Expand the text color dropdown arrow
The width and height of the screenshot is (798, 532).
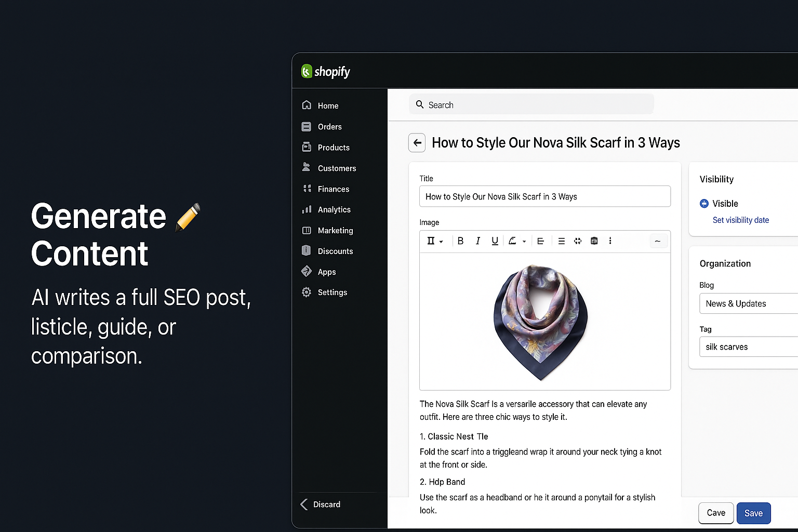pyautogui.click(x=524, y=242)
